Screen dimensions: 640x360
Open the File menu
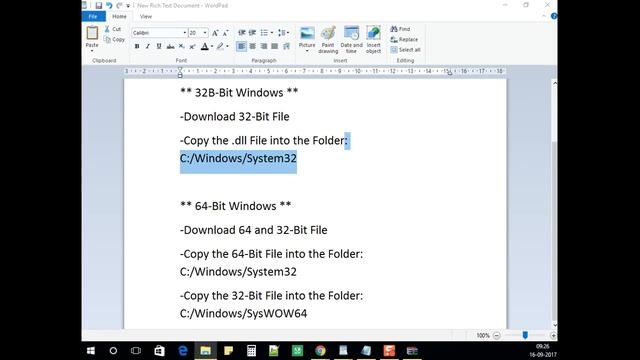click(x=93, y=16)
